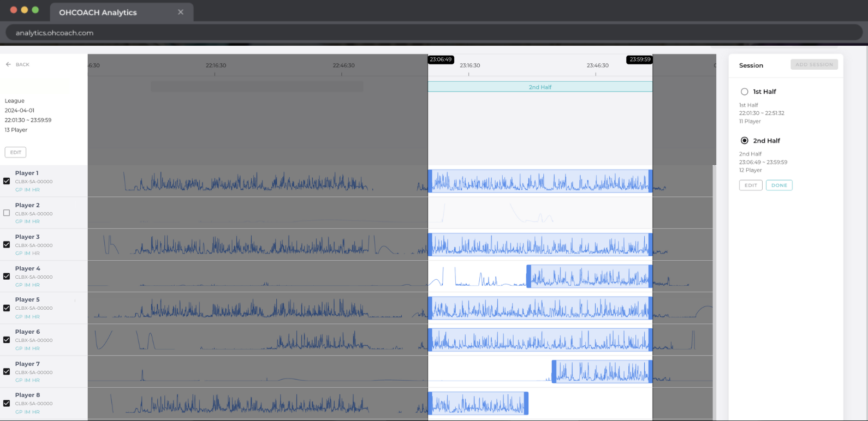Close the OHCOACH Analytics browser tab
The width and height of the screenshot is (868, 421).
point(181,12)
